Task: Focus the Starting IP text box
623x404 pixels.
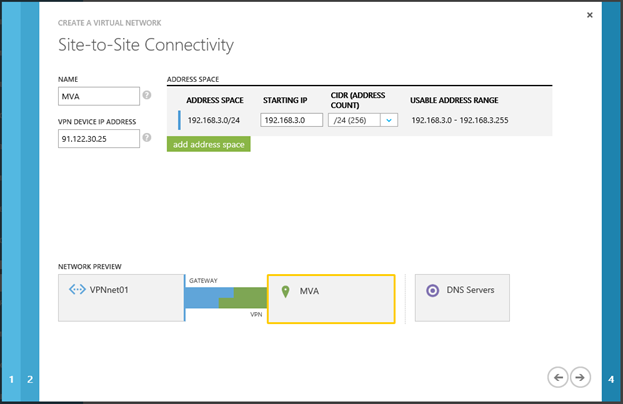Action: [291, 120]
